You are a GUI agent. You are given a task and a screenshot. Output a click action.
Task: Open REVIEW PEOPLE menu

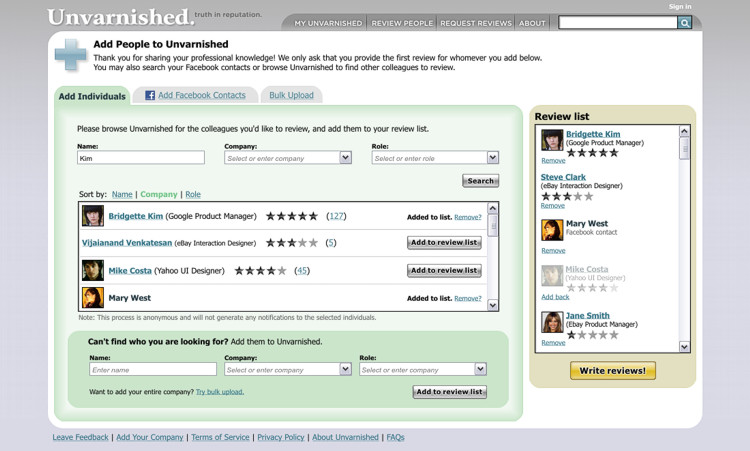click(402, 23)
